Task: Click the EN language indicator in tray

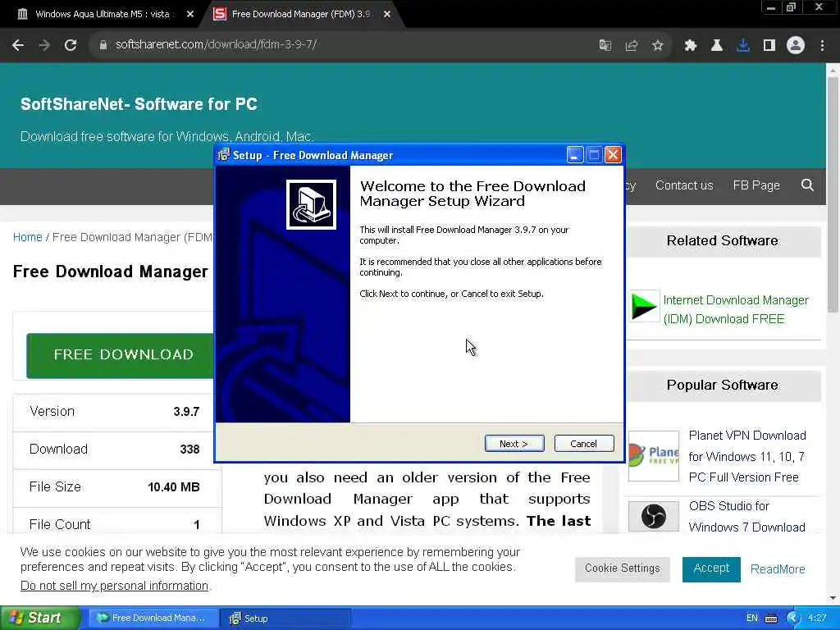Action: (x=751, y=619)
